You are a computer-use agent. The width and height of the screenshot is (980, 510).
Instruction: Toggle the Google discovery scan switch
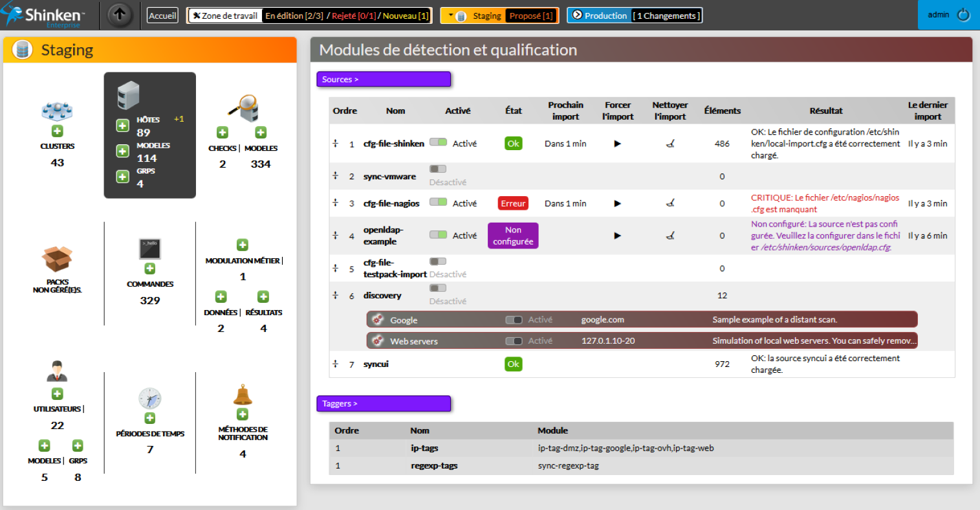tap(514, 320)
